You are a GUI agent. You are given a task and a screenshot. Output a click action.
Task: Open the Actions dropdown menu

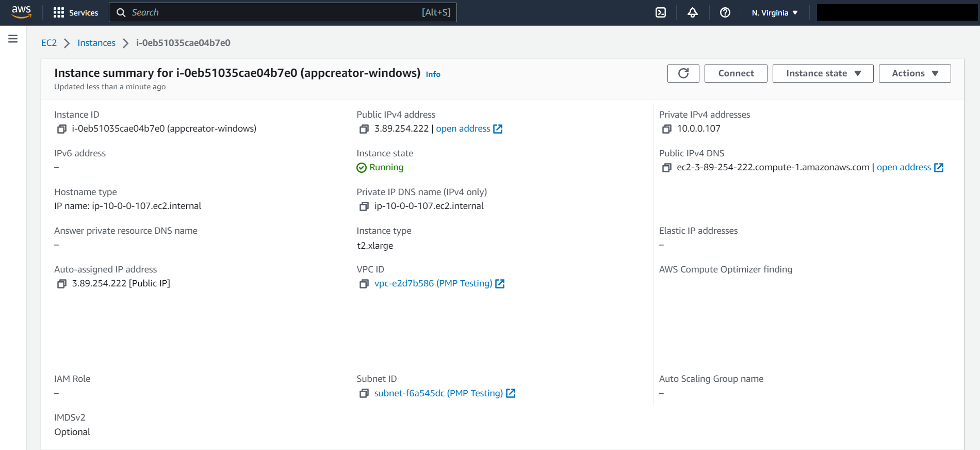coord(914,73)
